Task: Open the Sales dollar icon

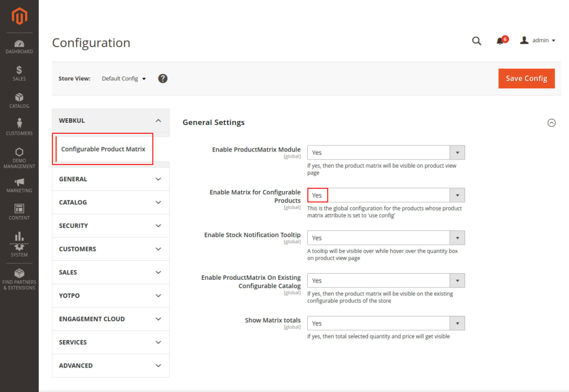Action: click(x=19, y=71)
